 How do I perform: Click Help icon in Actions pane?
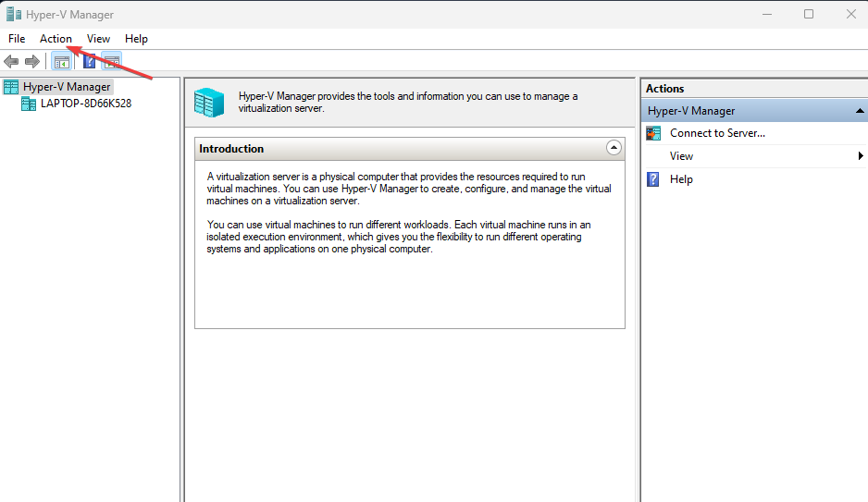[653, 179]
